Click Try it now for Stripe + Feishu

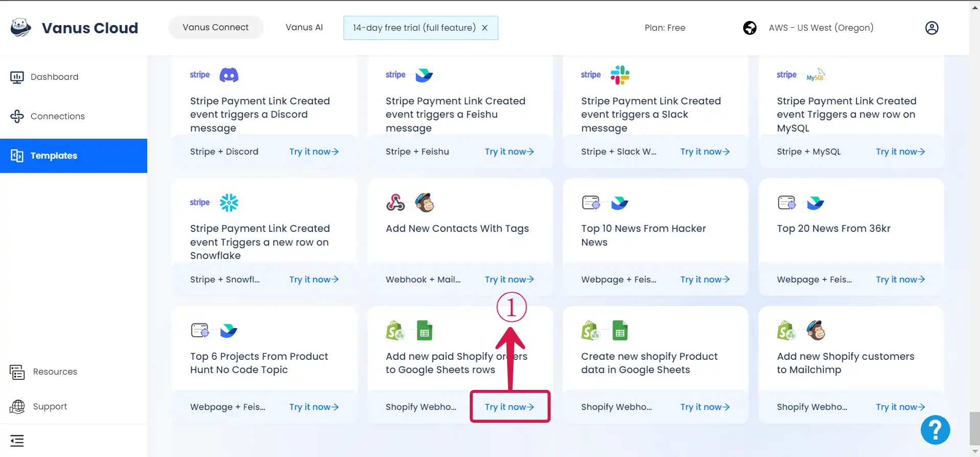click(x=509, y=151)
